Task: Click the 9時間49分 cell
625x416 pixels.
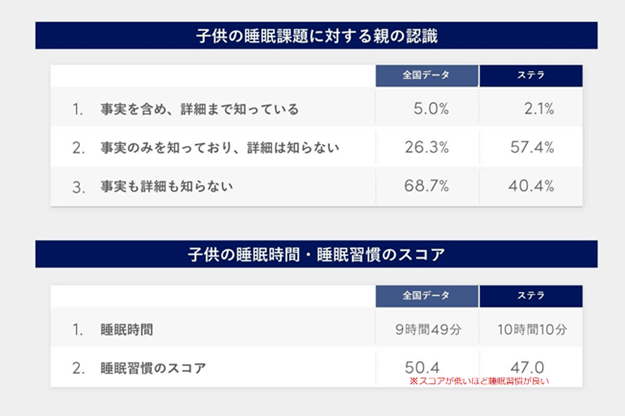Action: (427, 329)
